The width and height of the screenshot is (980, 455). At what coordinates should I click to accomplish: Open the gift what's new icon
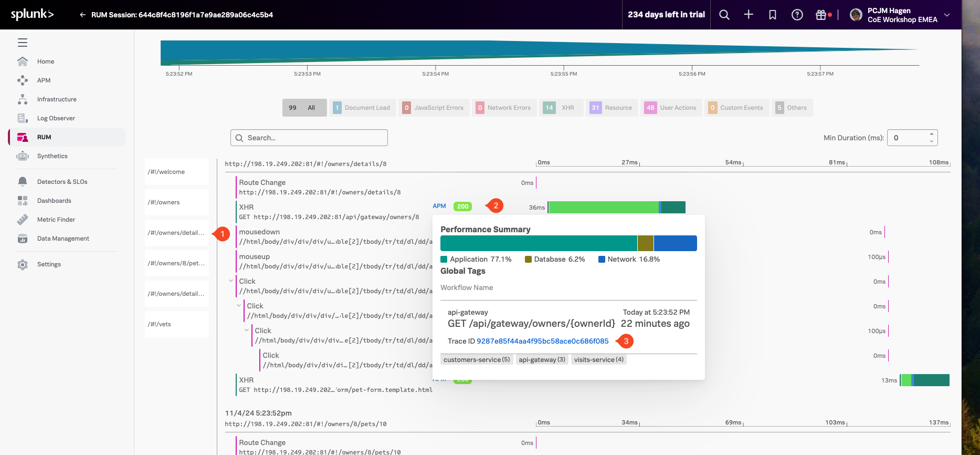[x=821, y=15]
